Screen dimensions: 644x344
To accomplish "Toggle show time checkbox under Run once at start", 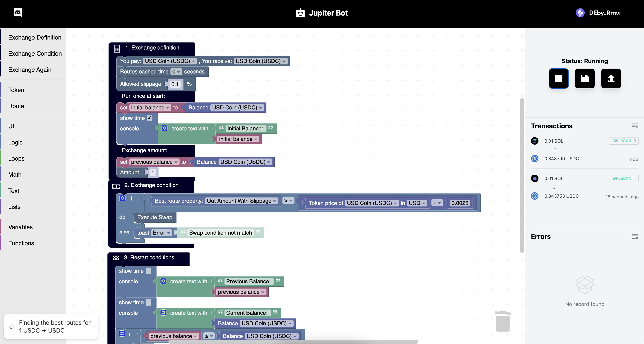I will [149, 118].
